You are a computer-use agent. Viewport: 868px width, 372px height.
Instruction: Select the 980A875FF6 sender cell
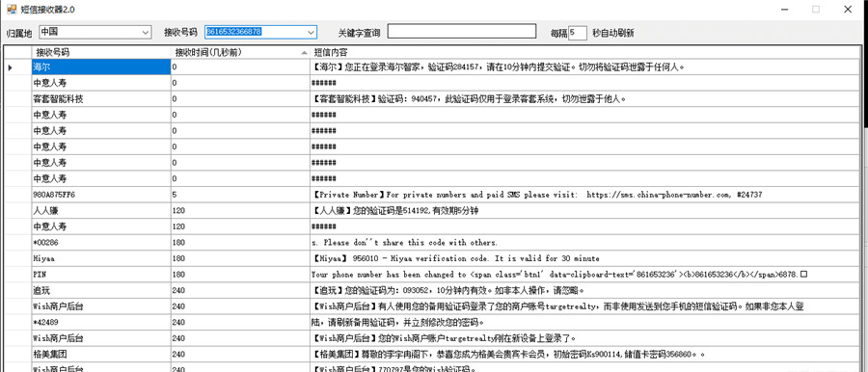click(100, 195)
